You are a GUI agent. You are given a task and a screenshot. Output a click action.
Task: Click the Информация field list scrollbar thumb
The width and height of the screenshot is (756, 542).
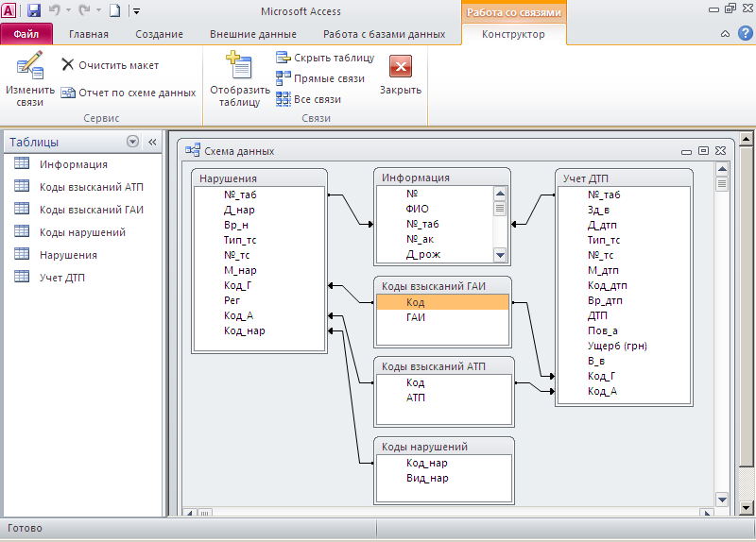pyautogui.click(x=500, y=209)
